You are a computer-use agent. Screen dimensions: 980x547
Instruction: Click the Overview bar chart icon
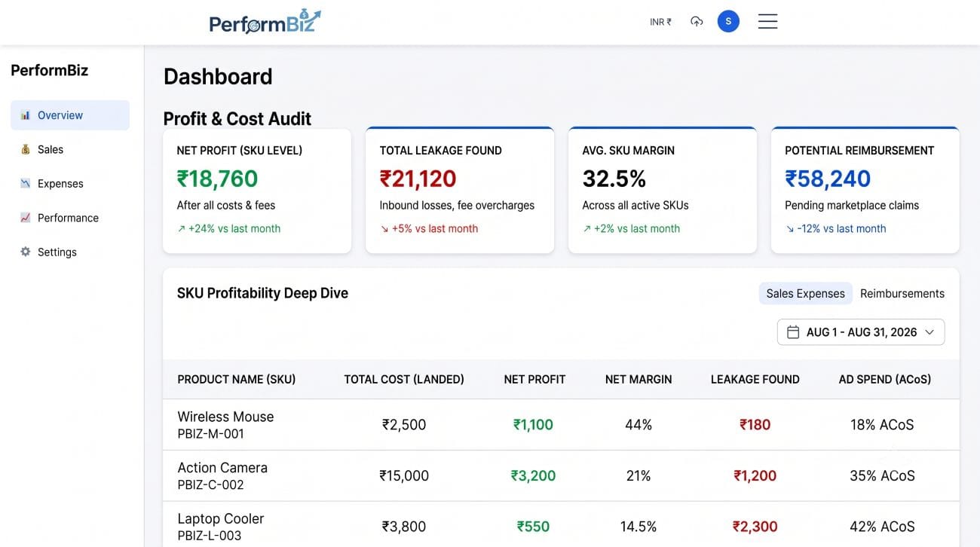(x=26, y=115)
